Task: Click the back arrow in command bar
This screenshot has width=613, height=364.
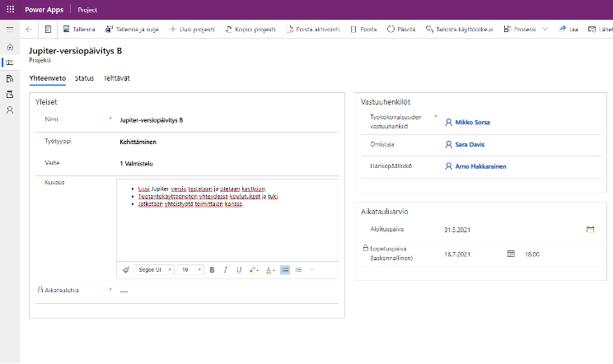Action: 30,29
